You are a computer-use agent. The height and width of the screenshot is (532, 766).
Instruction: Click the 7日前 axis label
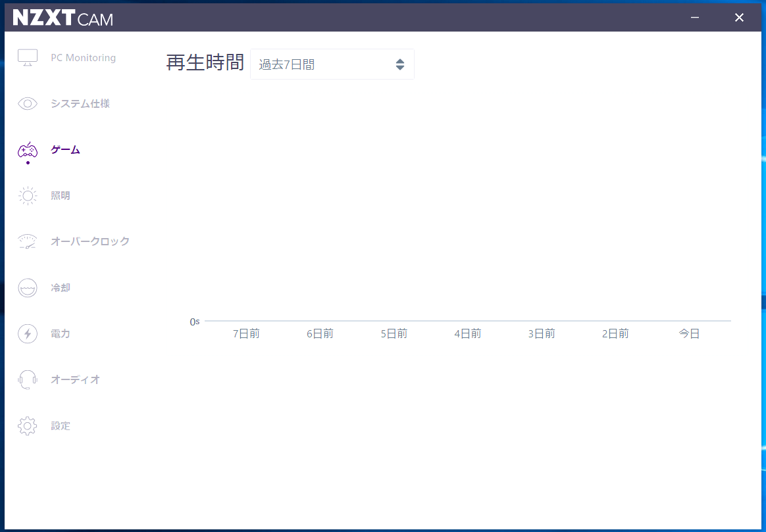coord(246,334)
